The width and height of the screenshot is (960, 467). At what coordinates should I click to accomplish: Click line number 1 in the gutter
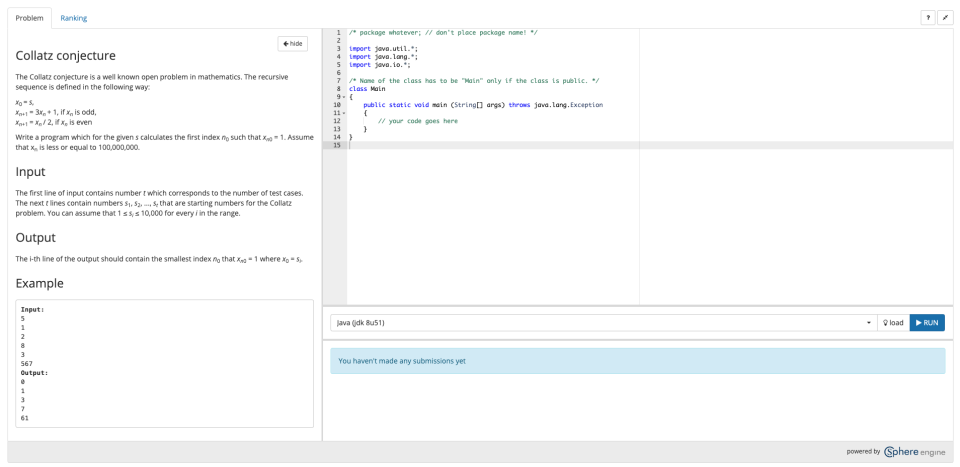(x=338, y=32)
